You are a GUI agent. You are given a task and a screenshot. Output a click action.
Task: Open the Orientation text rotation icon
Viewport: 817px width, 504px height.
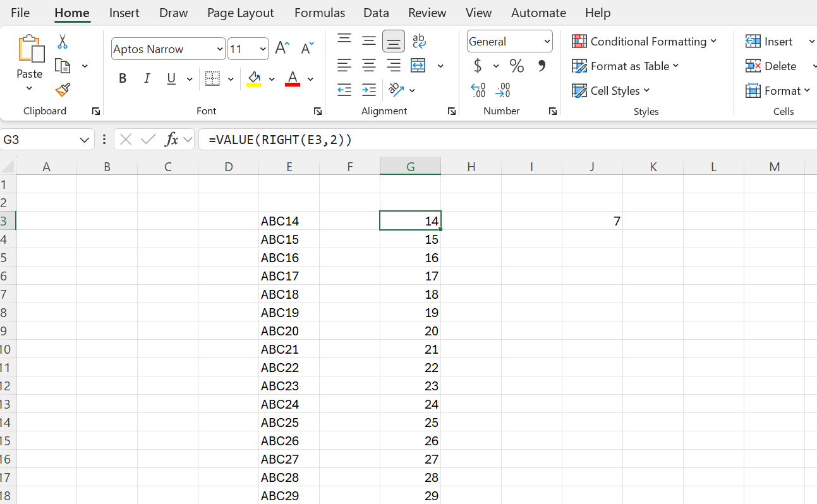[x=396, y=90]
